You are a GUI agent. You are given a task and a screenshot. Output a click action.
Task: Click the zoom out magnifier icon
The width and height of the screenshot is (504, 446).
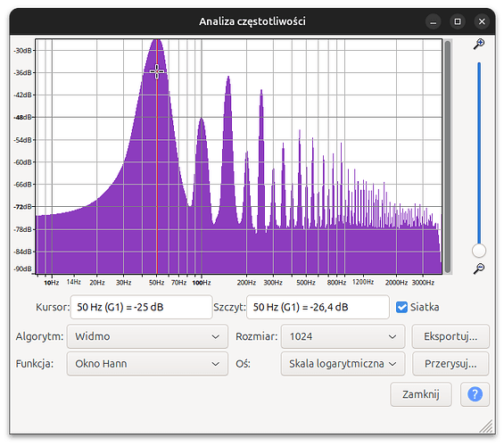[479, 268]
